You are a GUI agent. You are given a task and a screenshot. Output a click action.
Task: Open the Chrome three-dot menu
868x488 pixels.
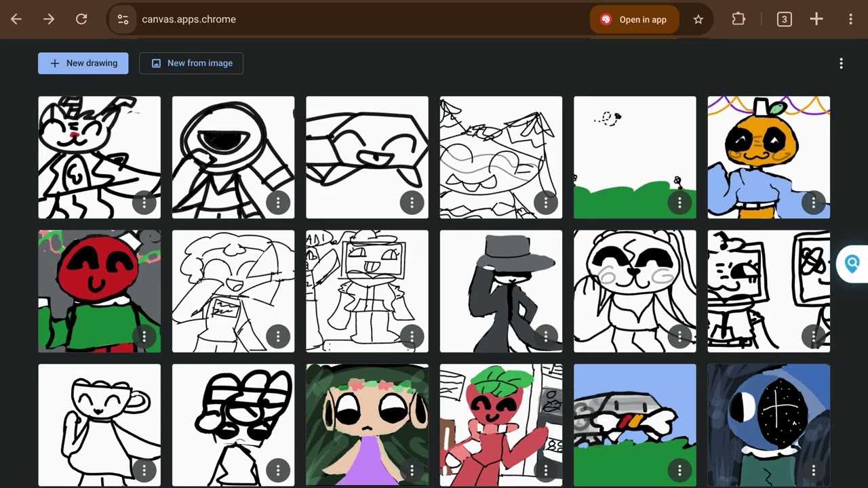click(x=851, y=19)
